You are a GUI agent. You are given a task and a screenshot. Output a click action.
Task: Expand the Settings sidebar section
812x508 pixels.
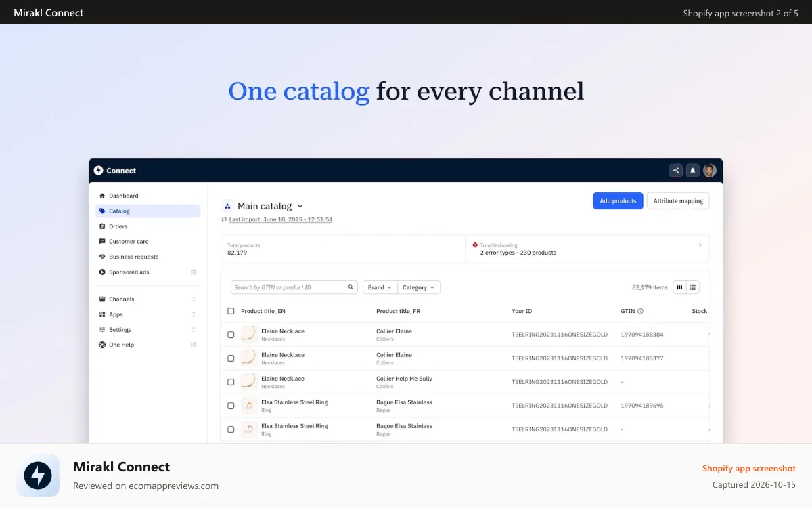[x=194, y=330]
